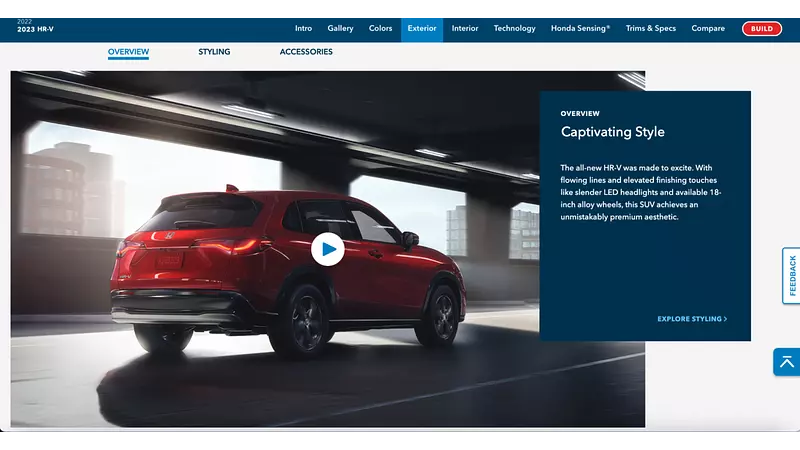Open the Intro section
This screenshot has height=450, width=800.
click(x=303, y=29)
